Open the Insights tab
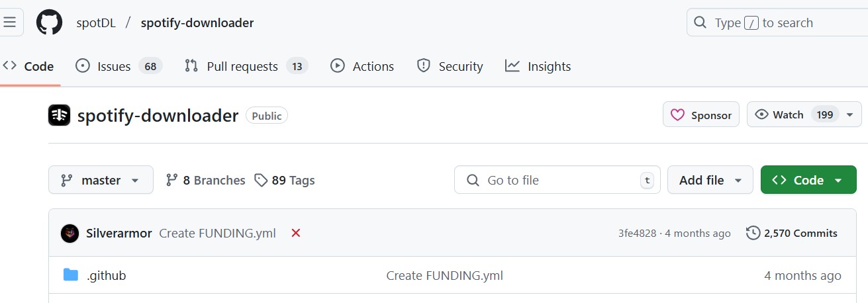Screen dimensions: 868x303 pos(538,66)
